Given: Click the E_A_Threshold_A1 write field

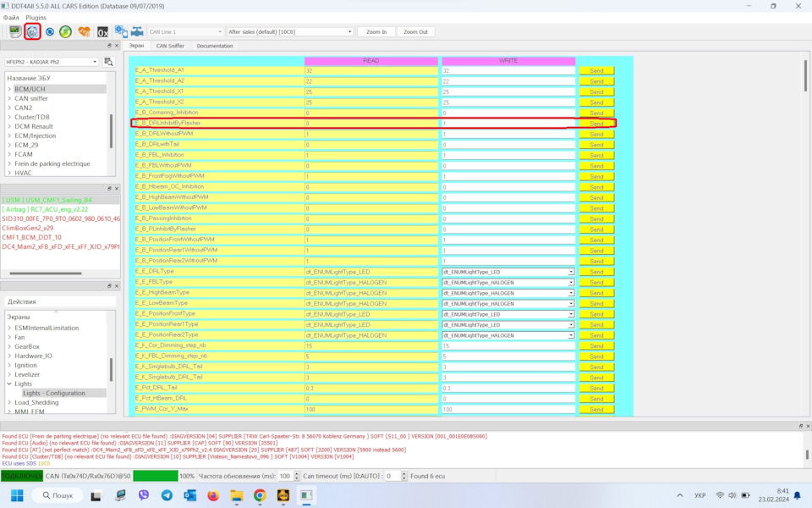Looking at the screenshot, I should [x=507, y=71].
